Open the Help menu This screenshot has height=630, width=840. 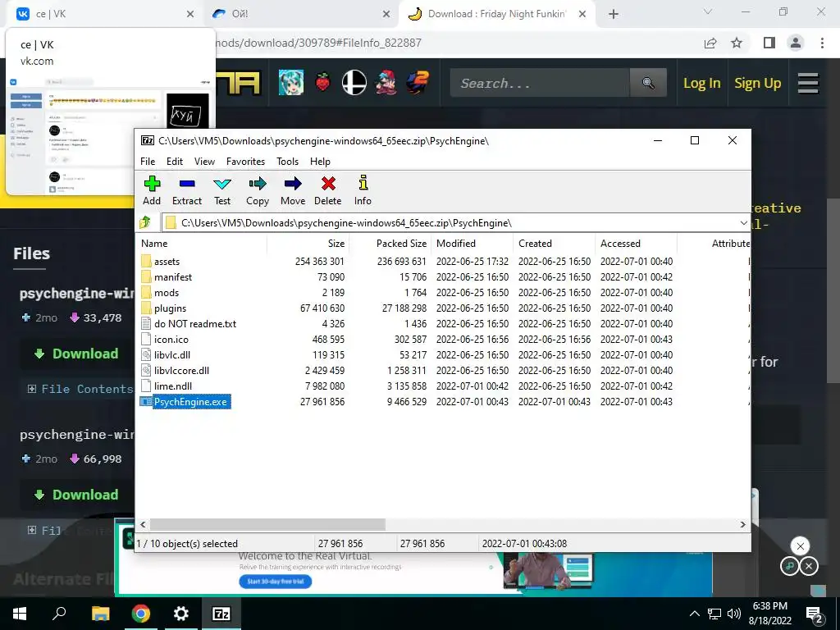320,162
